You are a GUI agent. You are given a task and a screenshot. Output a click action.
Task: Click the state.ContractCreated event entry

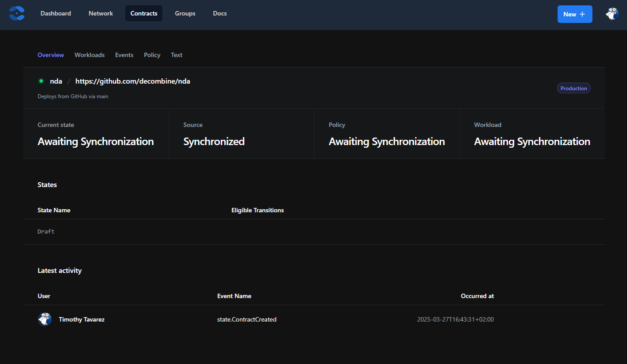click(x=246, y=319)
